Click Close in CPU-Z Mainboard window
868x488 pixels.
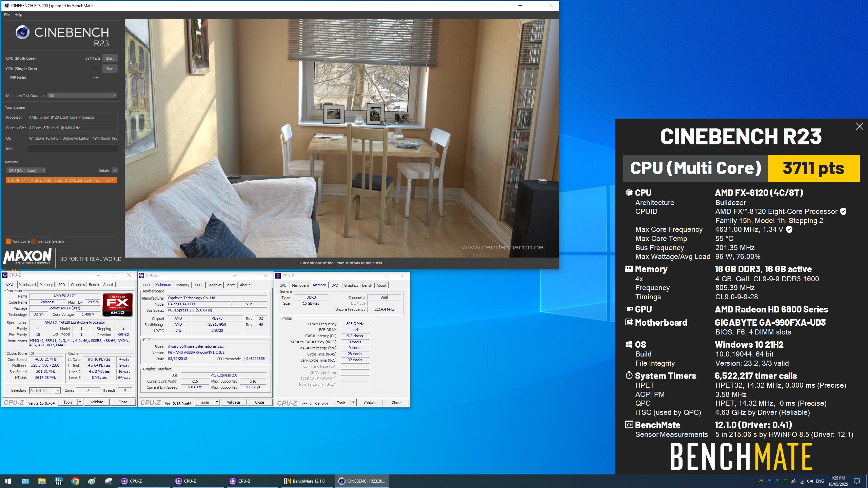259,402
